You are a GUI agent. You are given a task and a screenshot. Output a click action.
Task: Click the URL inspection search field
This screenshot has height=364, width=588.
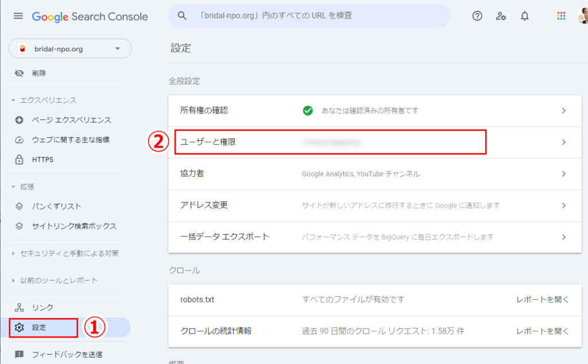[310, 16]
